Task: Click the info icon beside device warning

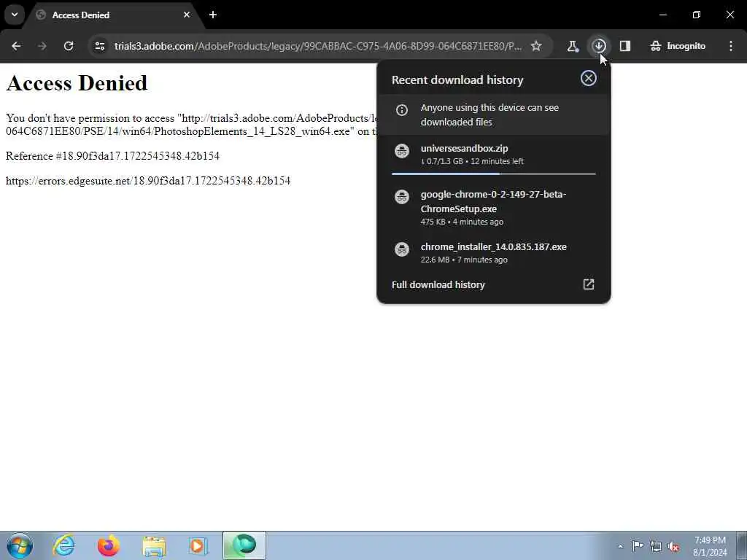Action: point(402,110)
